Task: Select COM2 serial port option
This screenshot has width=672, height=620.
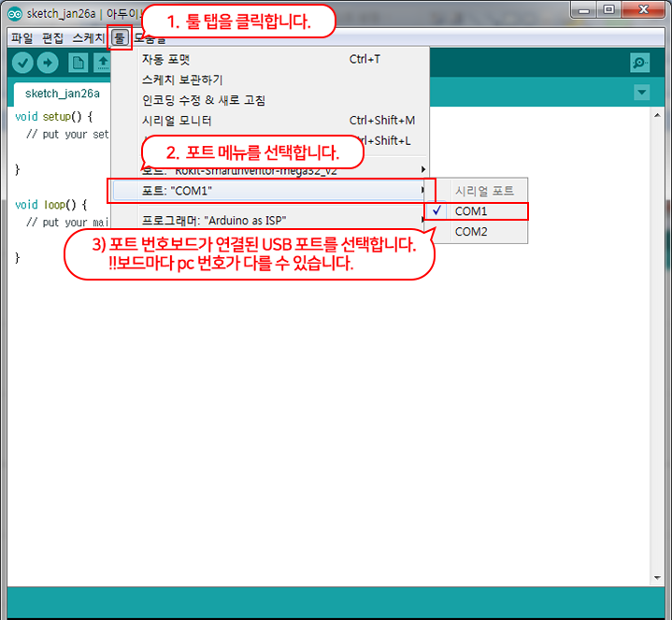Action: click(471, 231)
